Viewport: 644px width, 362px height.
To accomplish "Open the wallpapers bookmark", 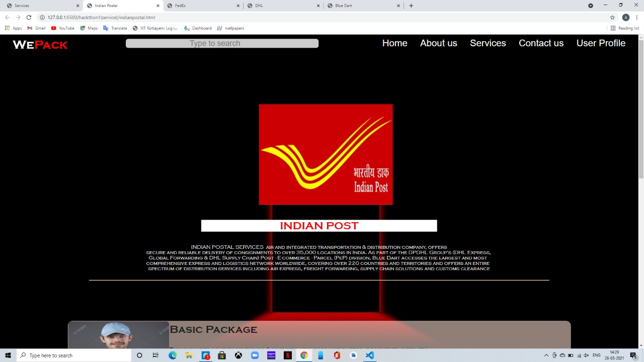I will click(230, 28).
